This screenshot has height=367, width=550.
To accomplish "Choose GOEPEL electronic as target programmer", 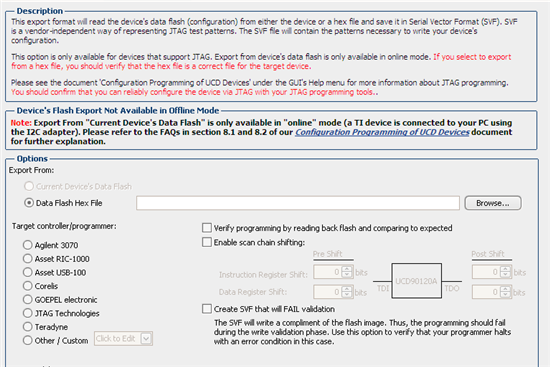I will point(27,300).
